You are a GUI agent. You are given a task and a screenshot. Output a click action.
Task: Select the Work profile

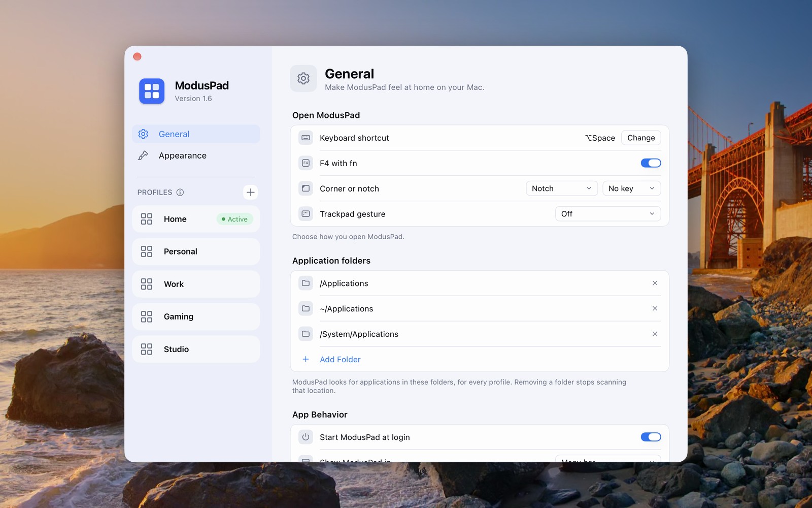196,284
